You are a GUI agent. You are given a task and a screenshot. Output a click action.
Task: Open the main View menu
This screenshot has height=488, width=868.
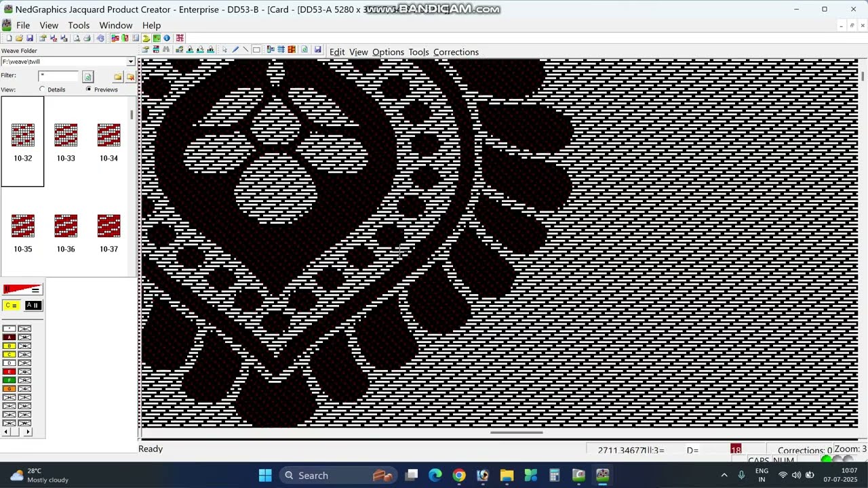(49, 25)
